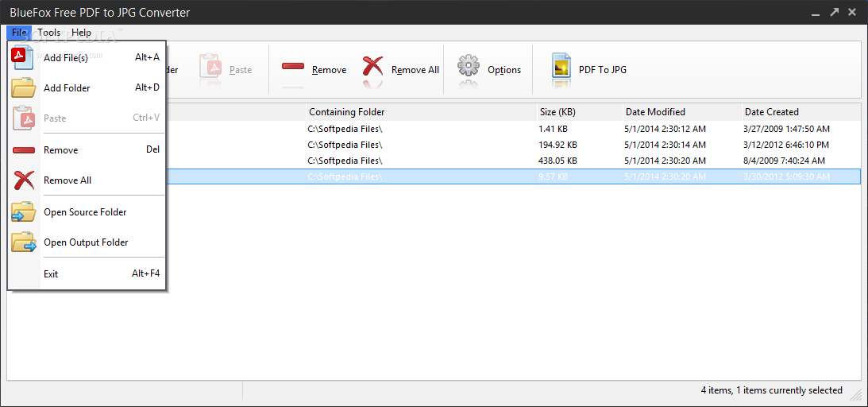Choose Add File(s) from the File menu
Image resolution: width=868 pixels, height=407 pixels.
click(87, 57)
